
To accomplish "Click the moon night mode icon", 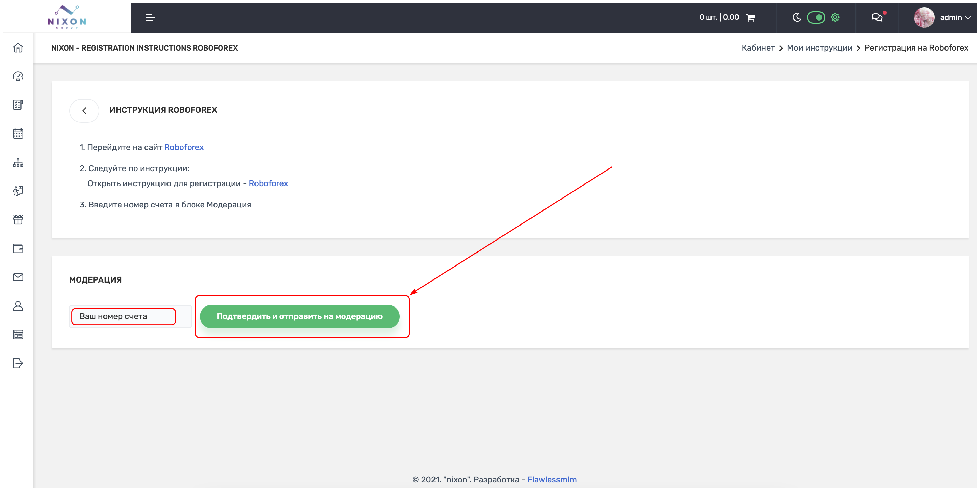I will click(x=797, y=17).
